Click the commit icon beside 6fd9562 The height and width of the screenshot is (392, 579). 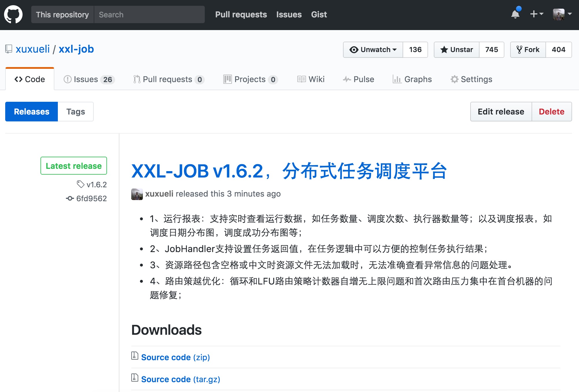point(70,198)
